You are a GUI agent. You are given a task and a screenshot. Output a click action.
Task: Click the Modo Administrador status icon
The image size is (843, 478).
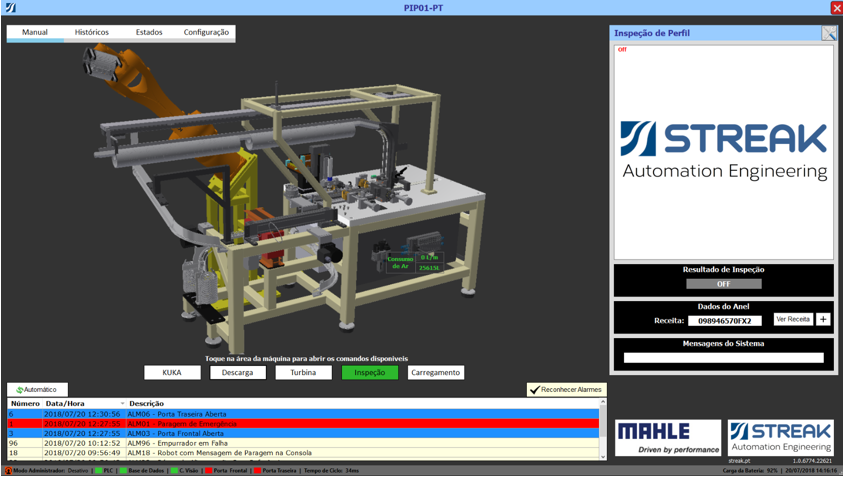(8, 470)
